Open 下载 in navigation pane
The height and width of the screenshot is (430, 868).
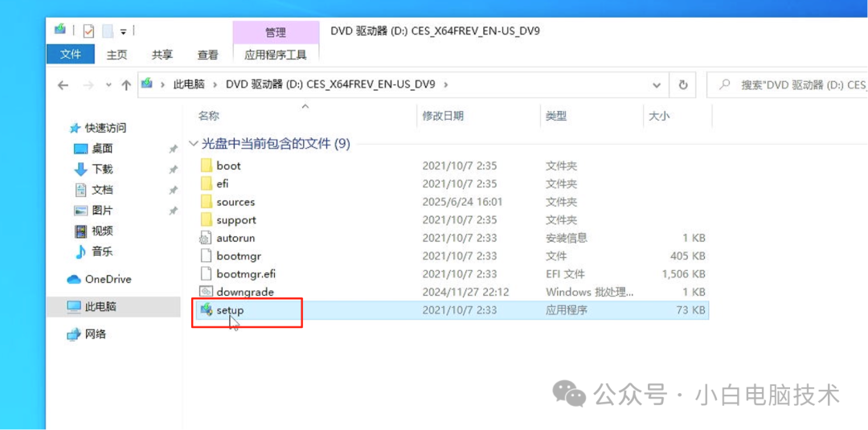pos(93,169)
